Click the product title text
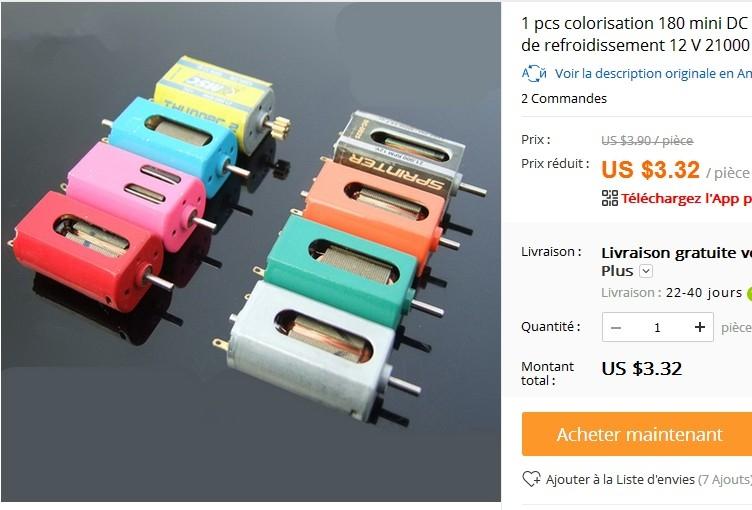The height and width of the screenshot is (510, 752). (x=636, y=34)
